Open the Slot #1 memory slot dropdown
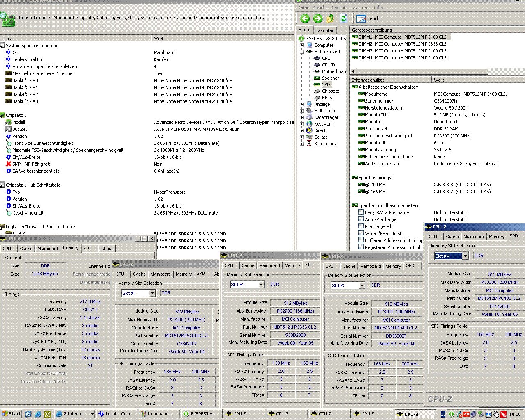The height and width of the screenshot is (420, 525). (x=152, y=293)
